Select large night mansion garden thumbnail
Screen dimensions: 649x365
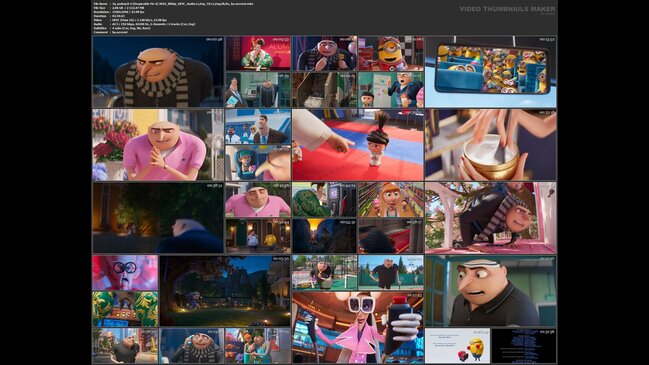tap(225, 291)
